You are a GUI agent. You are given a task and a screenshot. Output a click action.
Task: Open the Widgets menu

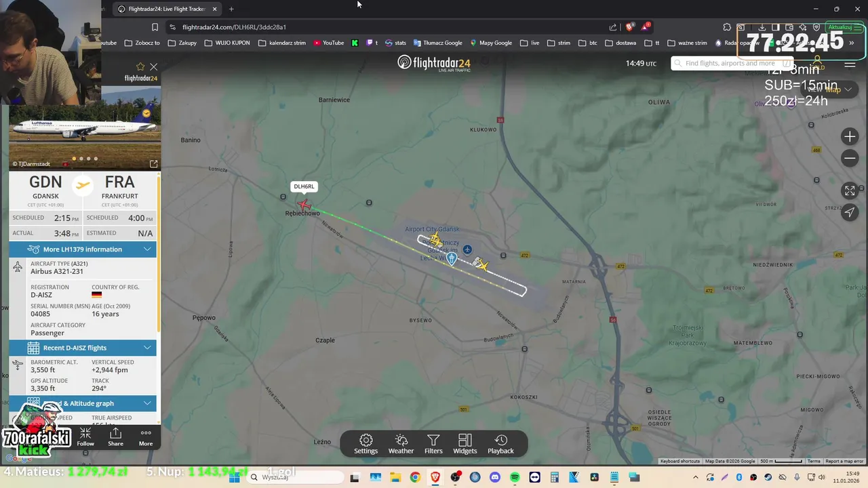(x=465, y=445)
